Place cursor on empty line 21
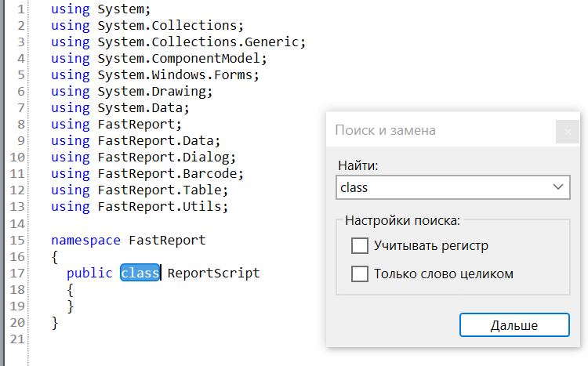 click(150, 339)
